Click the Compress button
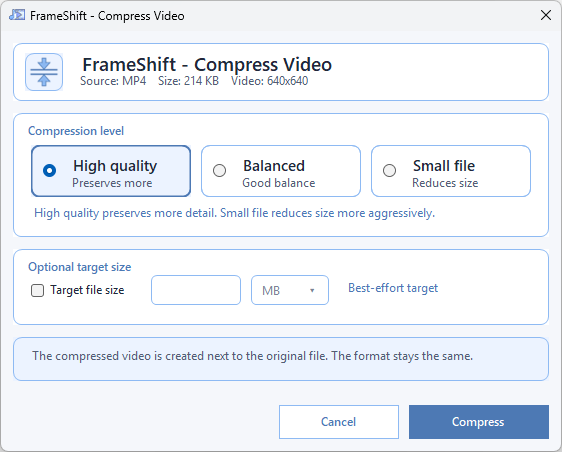This screenshot has width=562, height=452. [x=479, y=422]
